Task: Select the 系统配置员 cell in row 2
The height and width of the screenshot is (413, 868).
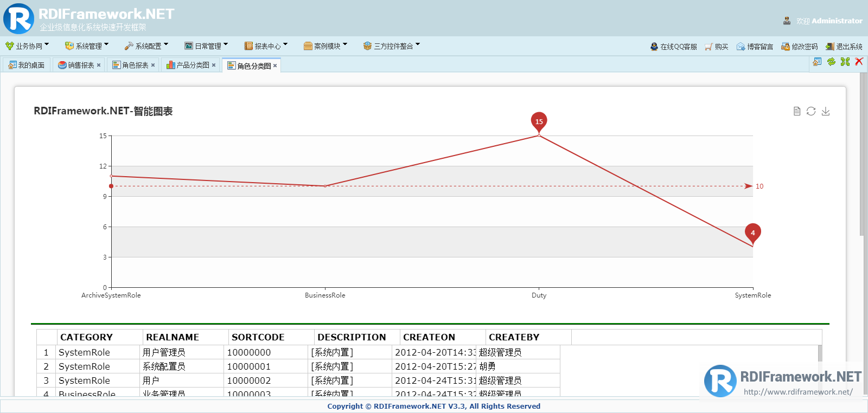Action: click(182, 366)
